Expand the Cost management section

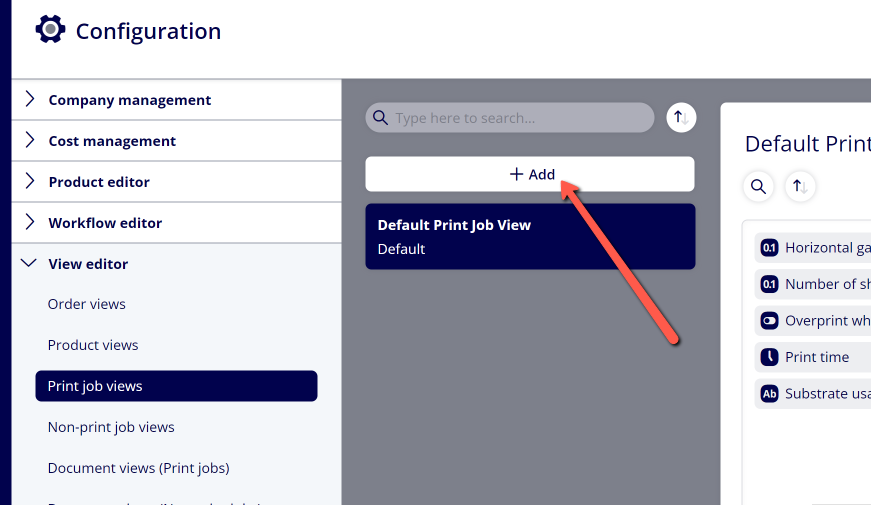click(x=177, y=141)
